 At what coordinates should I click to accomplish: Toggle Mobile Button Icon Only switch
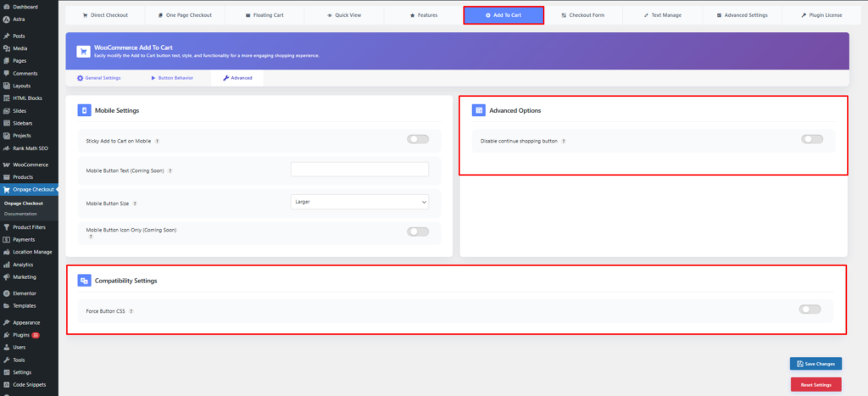click(417, 231)
